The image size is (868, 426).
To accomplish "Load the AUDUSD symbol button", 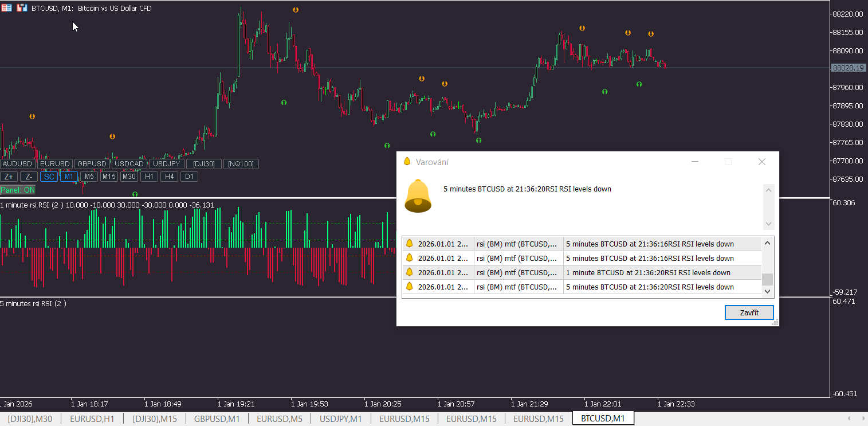I will point(18,164).
